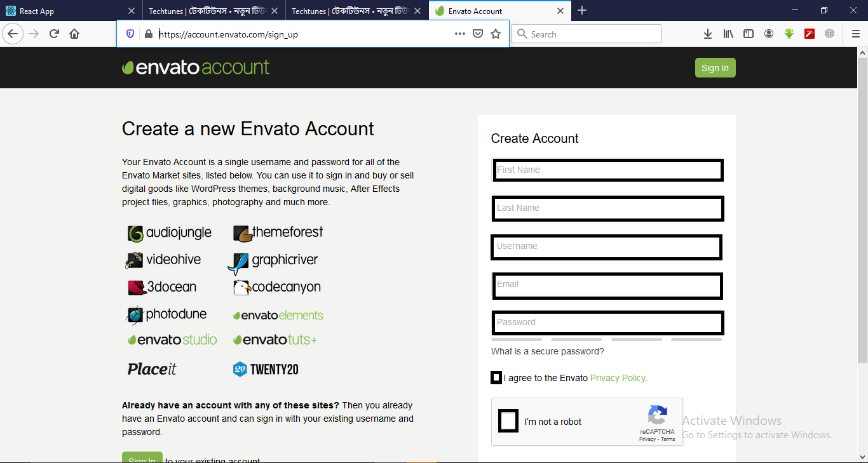Click the browser Search box

587,34
